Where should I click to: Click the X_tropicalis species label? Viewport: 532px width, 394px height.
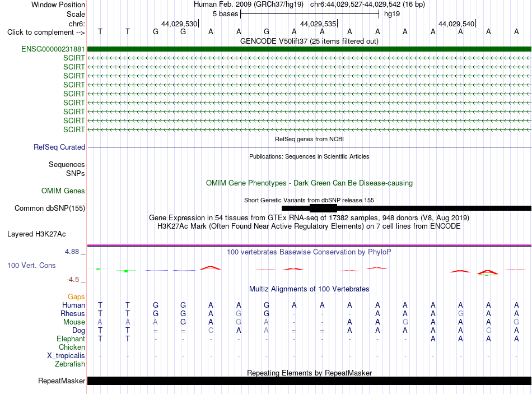coord(66,356)
